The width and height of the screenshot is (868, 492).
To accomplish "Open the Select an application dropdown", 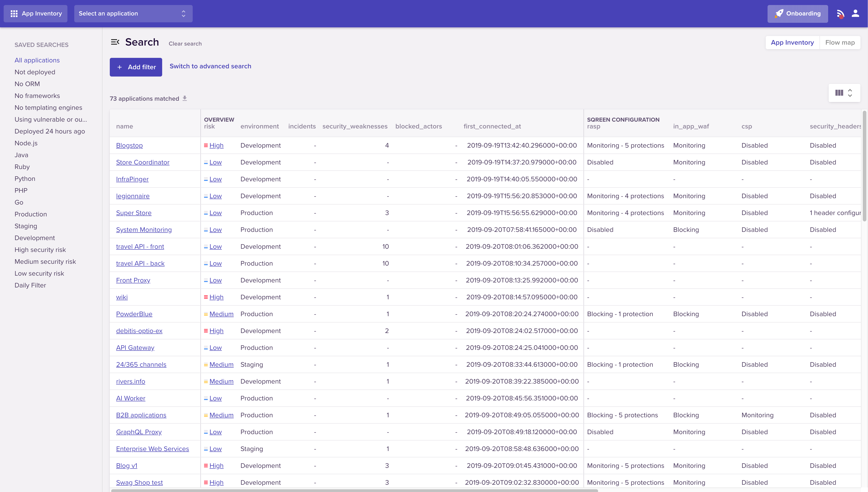I will (133, 13).
